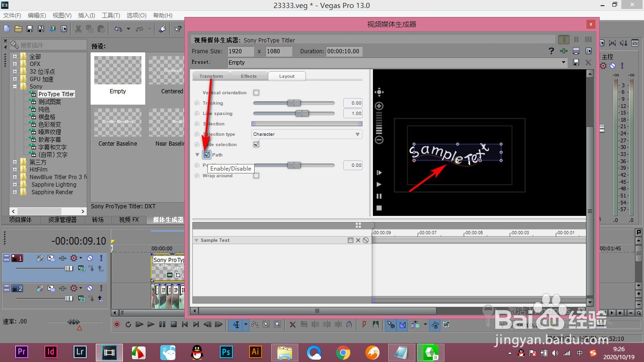This screenshot has height=362, width=644.
Task: Select the envelope edit tool
Action: click(x=255, y=324)
